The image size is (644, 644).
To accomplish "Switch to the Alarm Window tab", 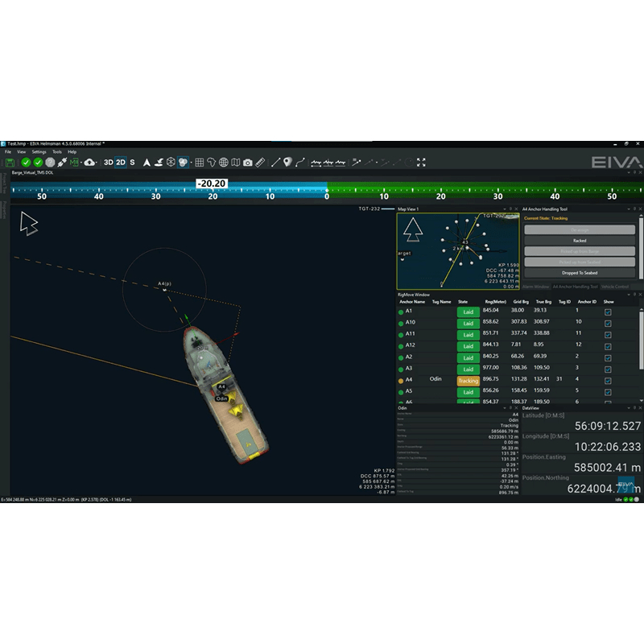I will tap(535, 287).
